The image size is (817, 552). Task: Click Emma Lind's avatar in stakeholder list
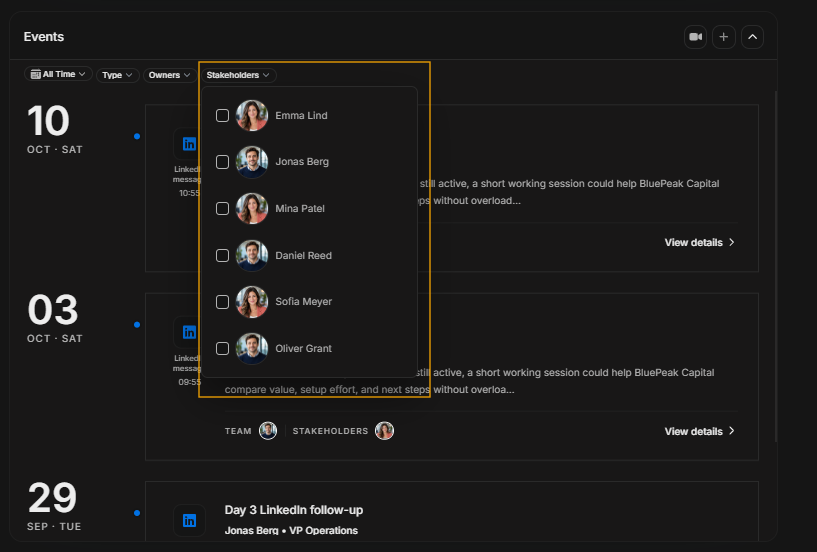(x=252, y=116)
